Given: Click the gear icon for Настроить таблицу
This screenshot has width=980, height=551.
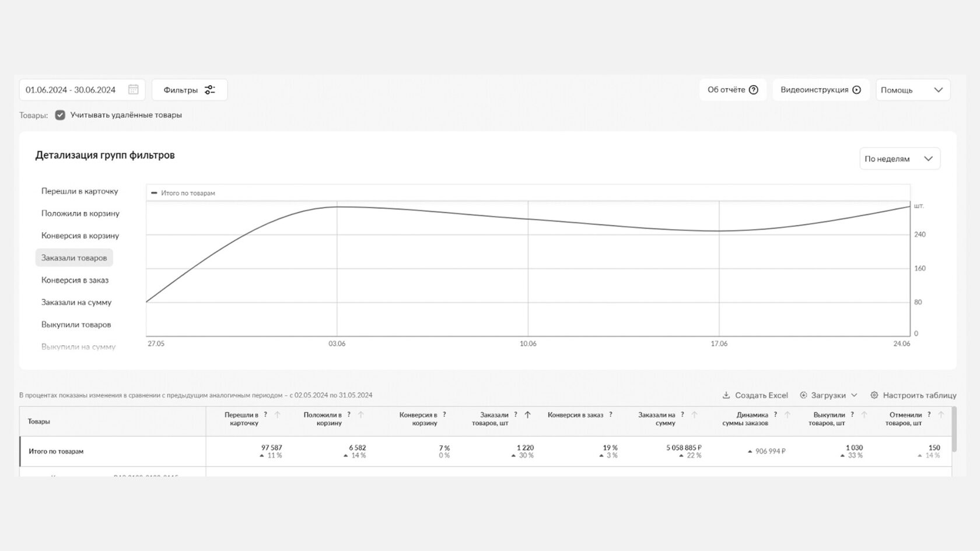Looking at the screenshot, I should 874,395.
